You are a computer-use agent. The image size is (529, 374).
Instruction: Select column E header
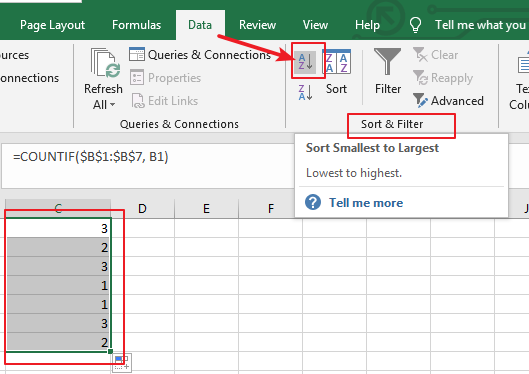point(206,208)
